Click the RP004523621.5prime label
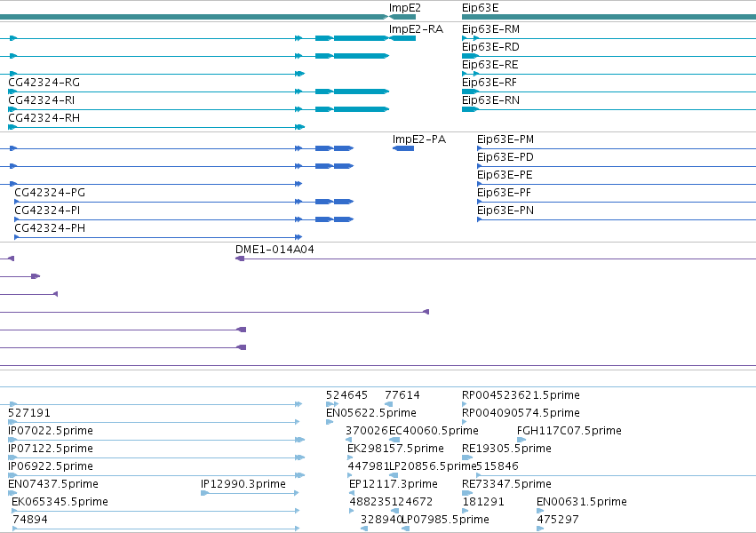This screenshot has height=533, width=756. coord(521,395)
